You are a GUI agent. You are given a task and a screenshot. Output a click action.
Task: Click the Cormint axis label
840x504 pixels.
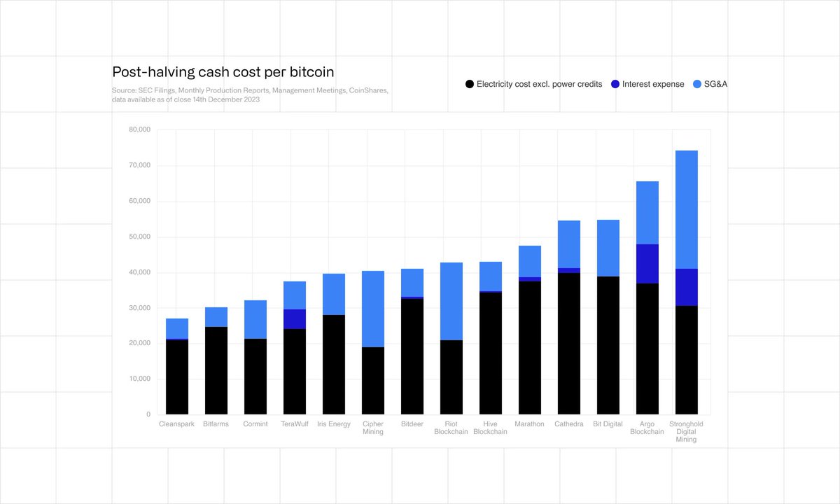[x=255, y=424]
